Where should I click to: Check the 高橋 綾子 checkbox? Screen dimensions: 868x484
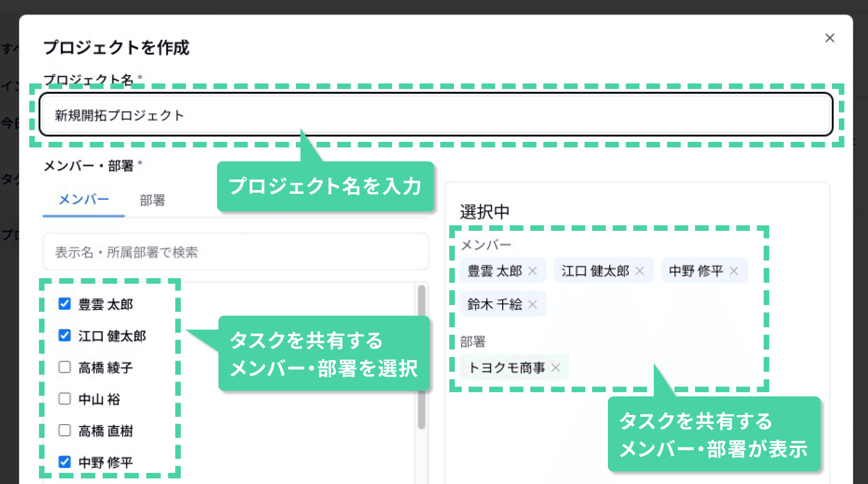click(64, 367)
